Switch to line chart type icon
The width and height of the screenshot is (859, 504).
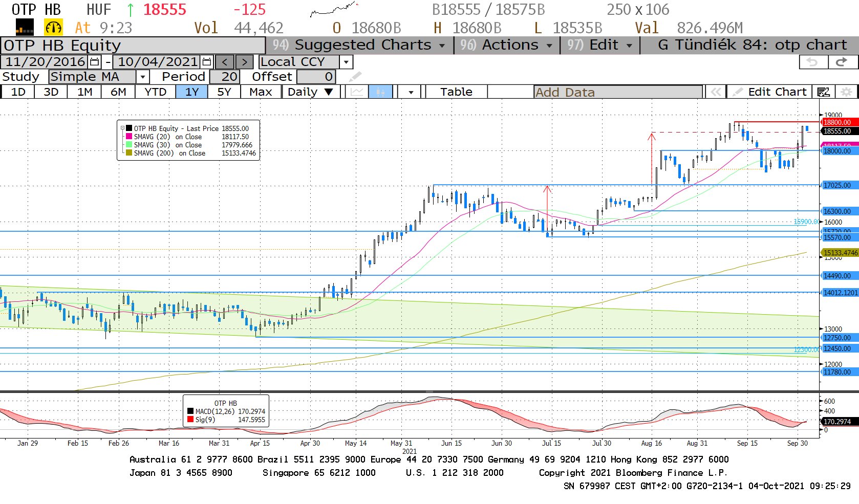(x=357, y=92)
